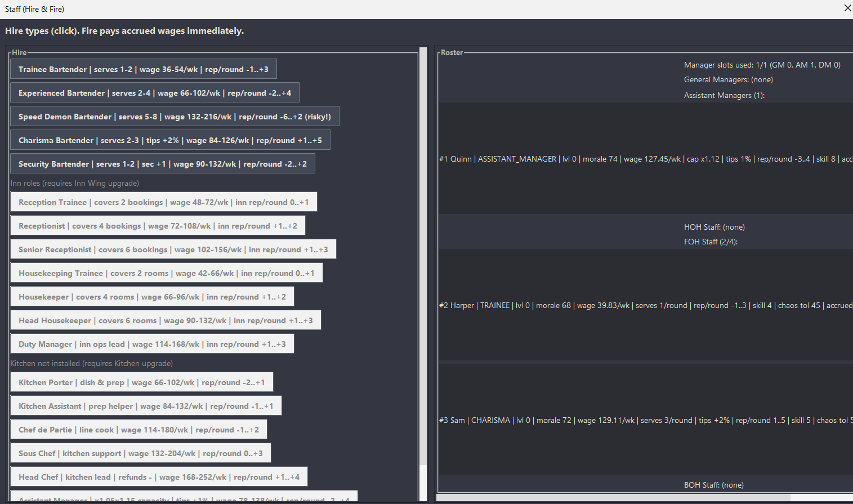This screenshot has width=853, height=504.
Task: Select the Speed Demon Bartender hire option
Action: (175, 117)
